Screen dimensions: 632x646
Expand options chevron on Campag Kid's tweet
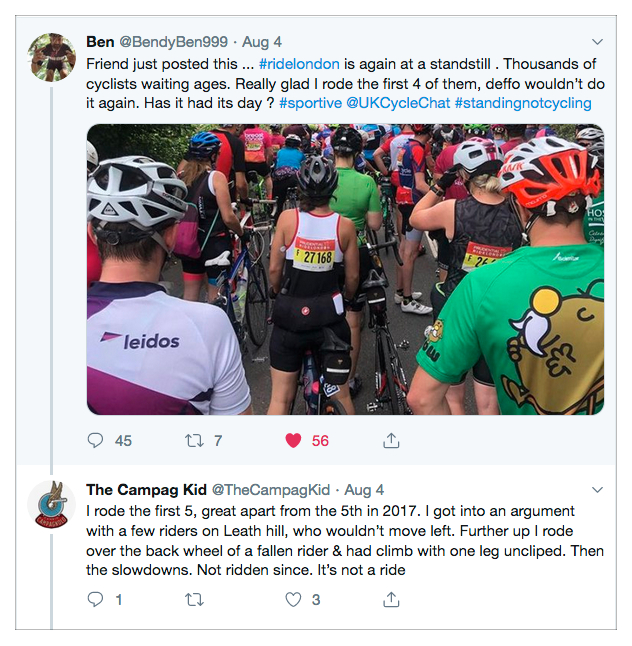pos(598,490)
